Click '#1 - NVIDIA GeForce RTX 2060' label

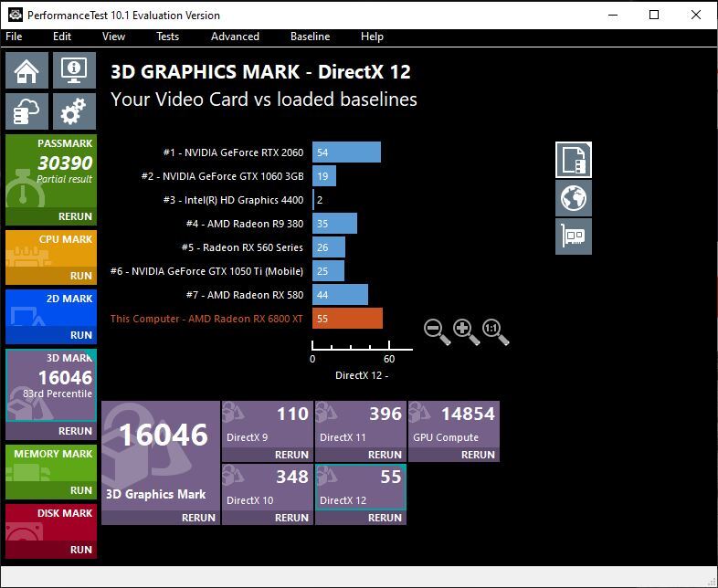point(234,152)
